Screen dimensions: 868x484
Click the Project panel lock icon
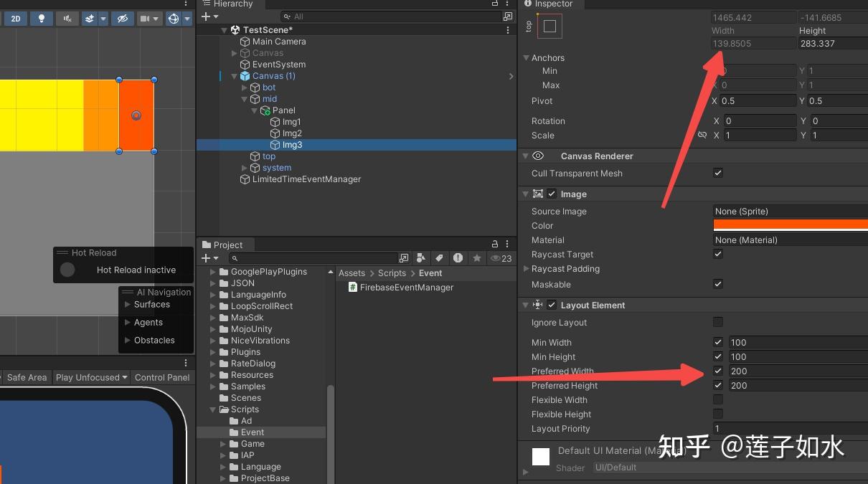click(495, 245)
